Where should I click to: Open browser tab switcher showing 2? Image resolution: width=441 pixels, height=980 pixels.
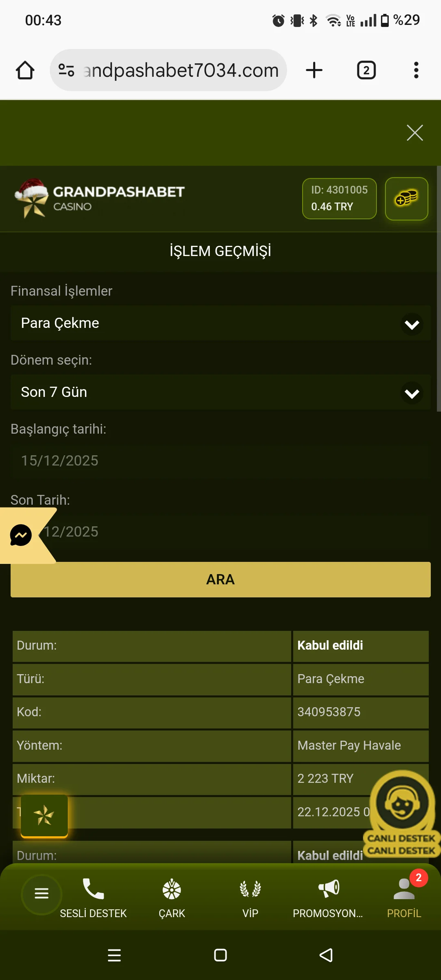366,70
